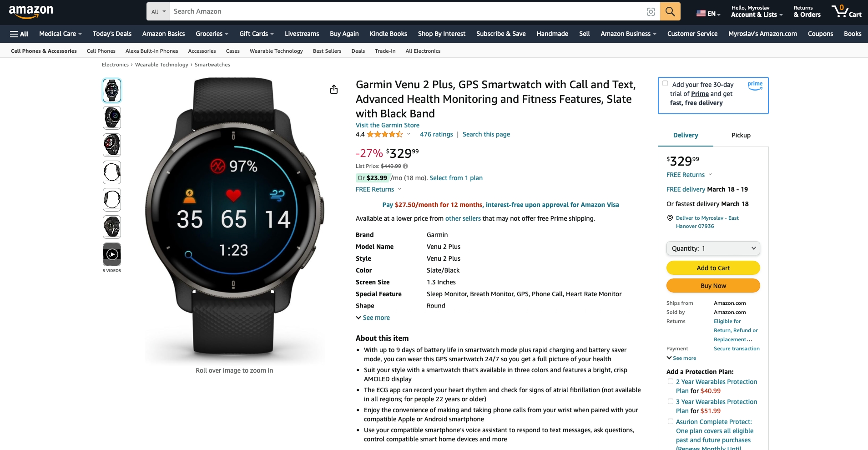Image resolution: width=868 pixels, height=450 pixels.
Task: Open the shopping cart icon
Action: tap(846, 11)
